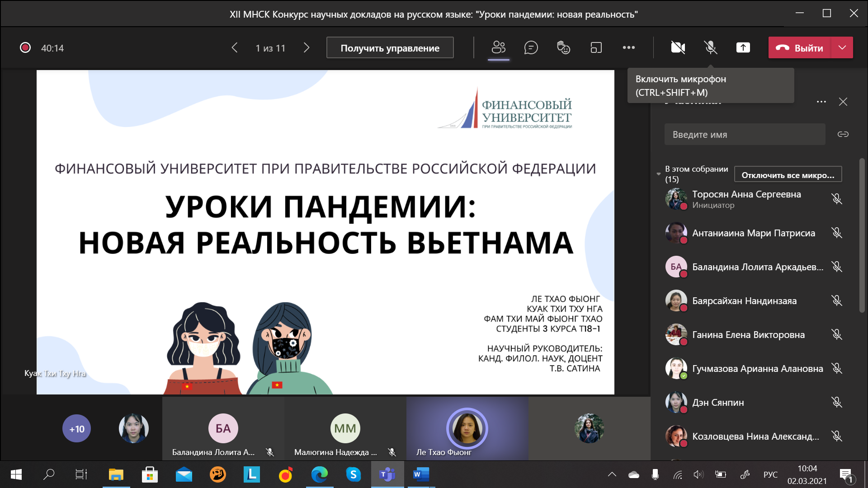Open Mail app from taskbar
The height and width of the screenshot is (488, 868).
[x=184, y=474]
